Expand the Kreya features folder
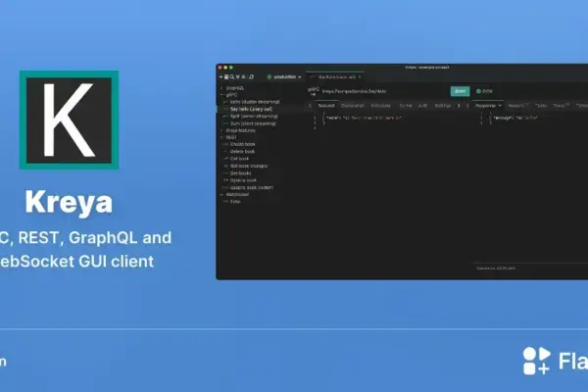This screenshot has height=392, width=588. (x=221, y=130)
